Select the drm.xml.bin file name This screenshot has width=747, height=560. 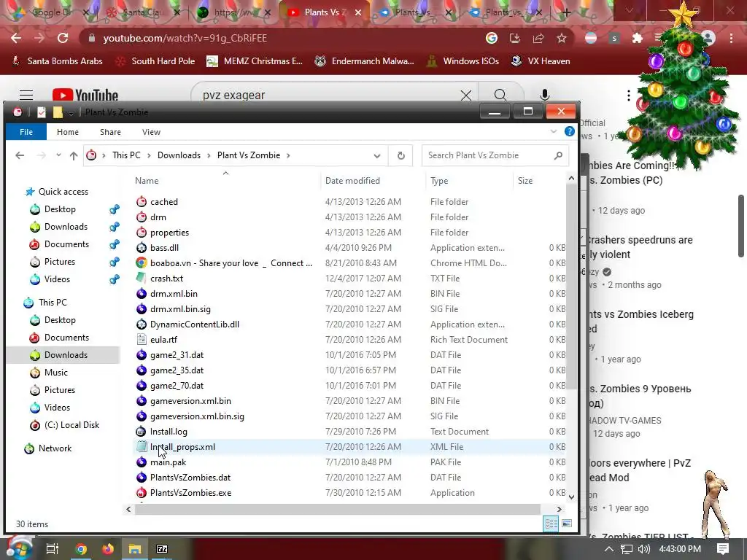(174, 294)
